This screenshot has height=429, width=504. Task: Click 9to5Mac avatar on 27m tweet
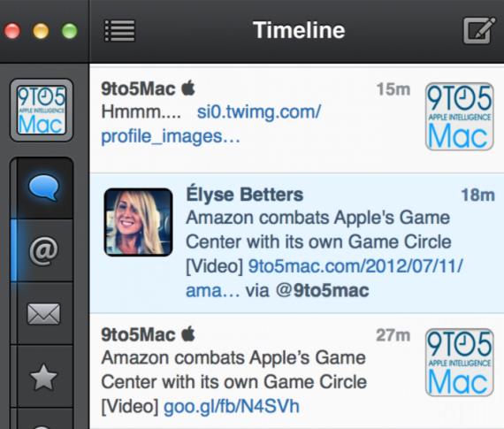tap(459, 362)
